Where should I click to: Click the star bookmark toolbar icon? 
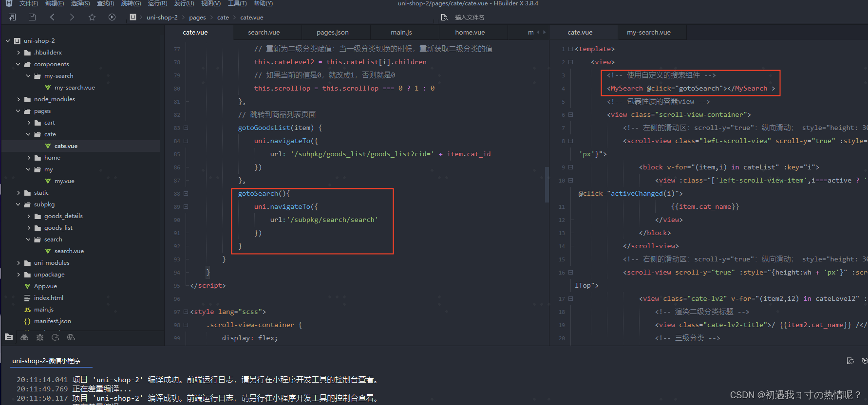click(x=92, y=17)
